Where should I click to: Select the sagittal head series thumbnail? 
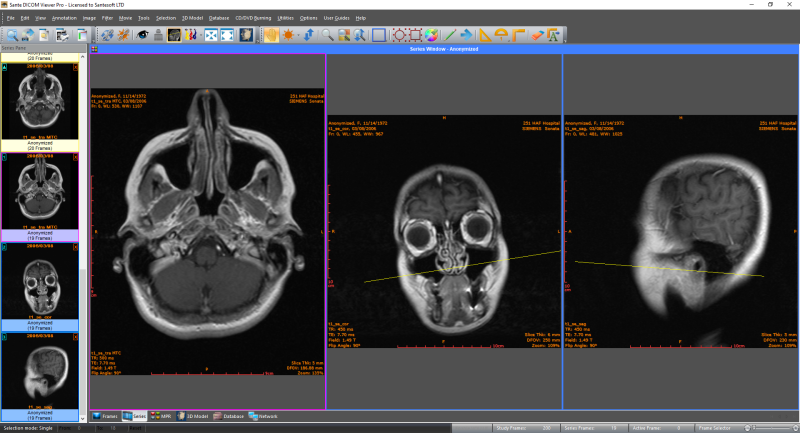39,371
